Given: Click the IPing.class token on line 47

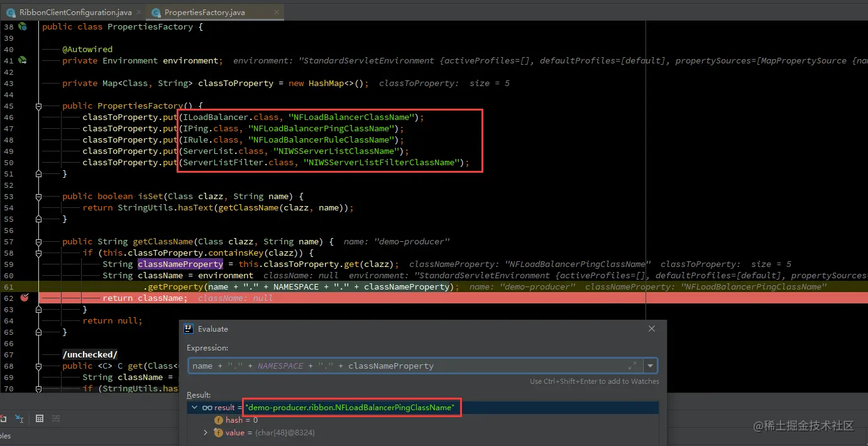Looking at the screenshot, I should (211, 128).
